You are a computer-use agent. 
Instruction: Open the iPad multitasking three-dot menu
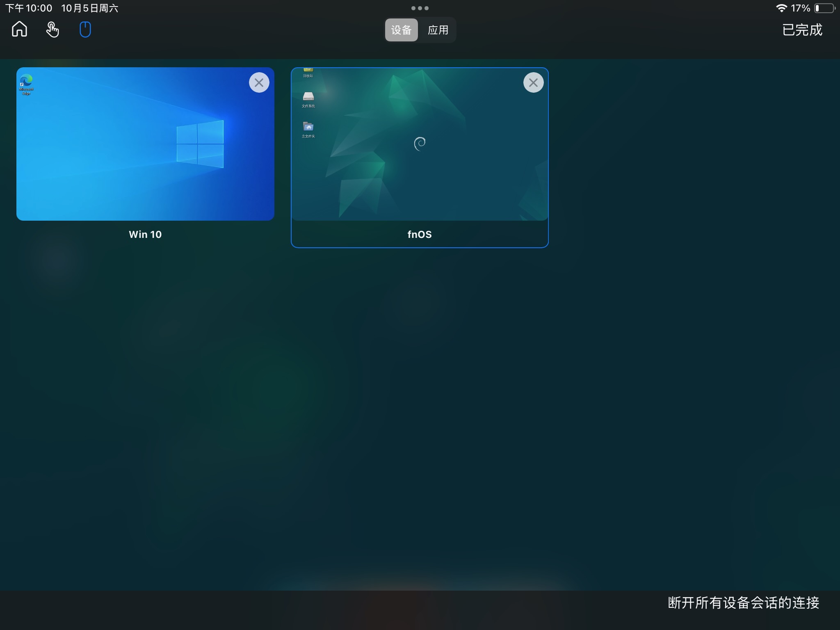pos(420,8)
